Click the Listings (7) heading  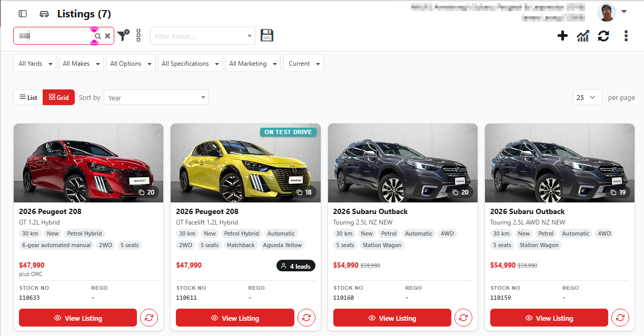tap(84, 14)
